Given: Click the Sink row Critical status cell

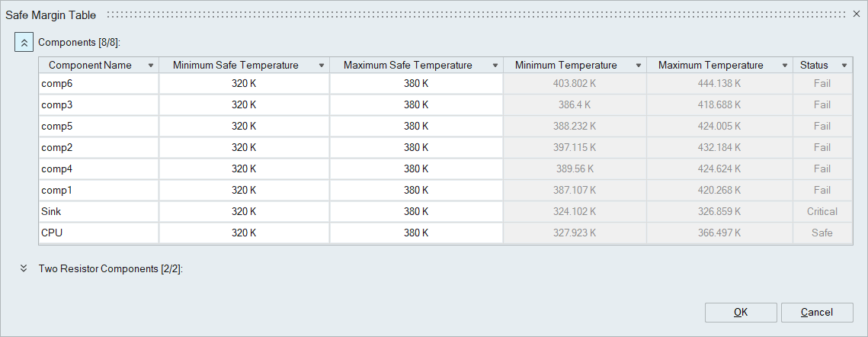Looking at the screenshot, I should click(822, 211).
